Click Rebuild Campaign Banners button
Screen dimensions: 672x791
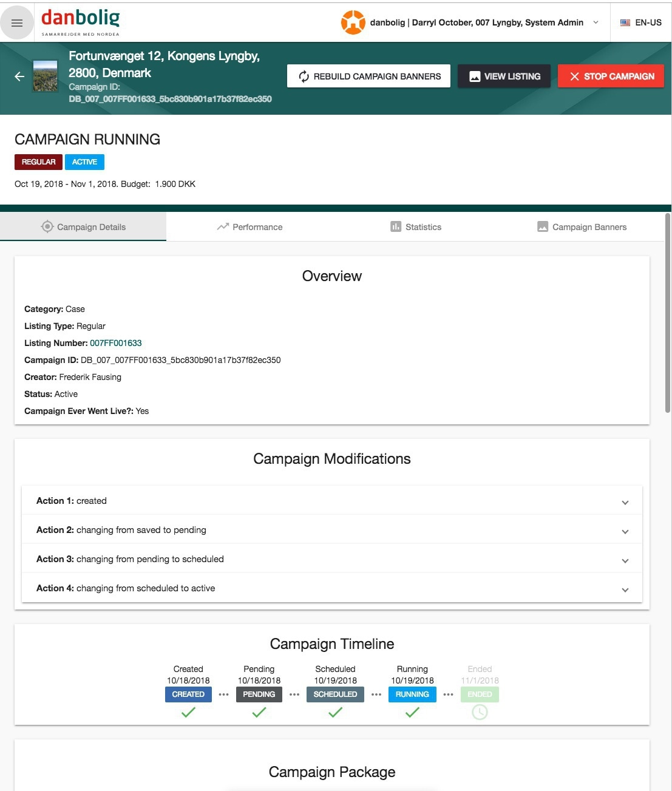coord(368,76)
